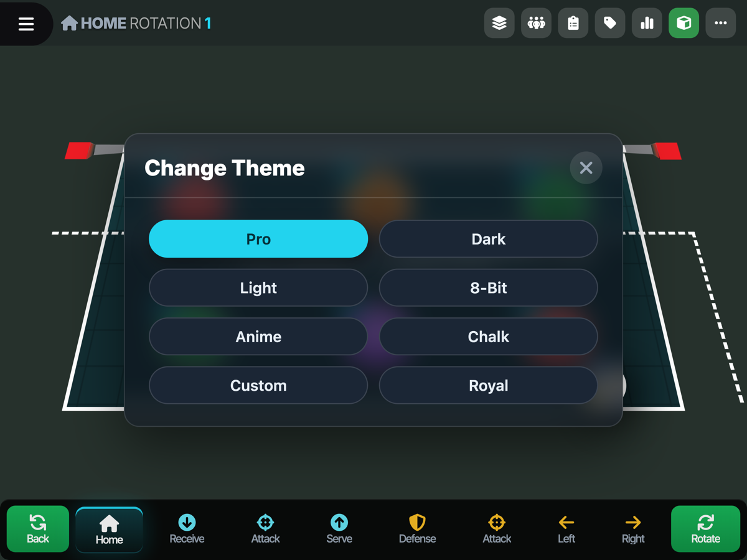
Task: Open the tag label icon
Action: (610, 24)
